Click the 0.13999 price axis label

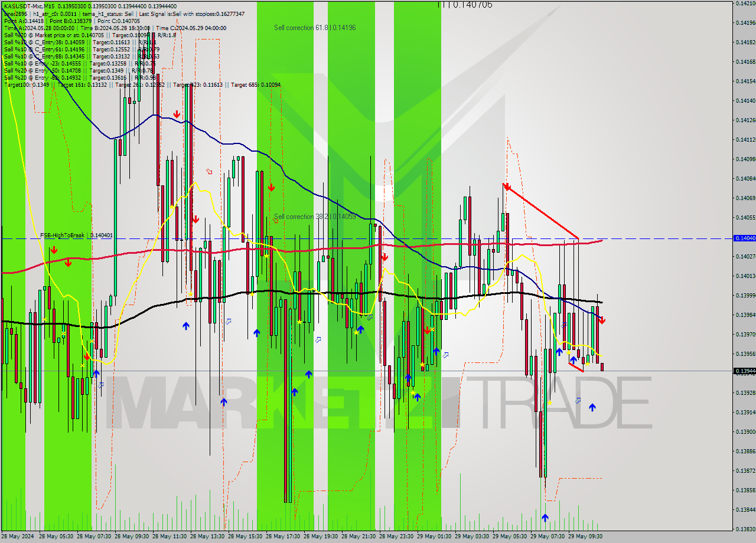(x=745, y=295)
